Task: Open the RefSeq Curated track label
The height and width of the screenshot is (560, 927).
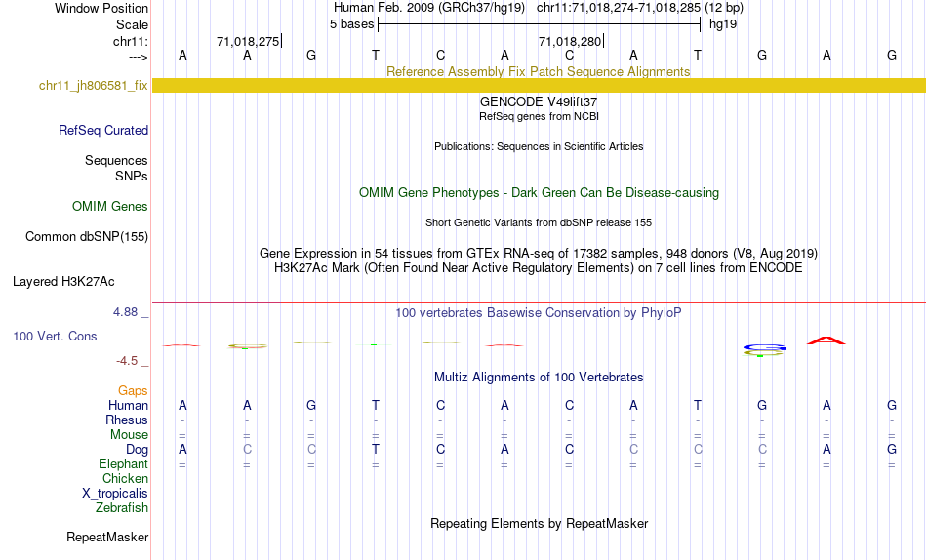Action: point(102,130)
